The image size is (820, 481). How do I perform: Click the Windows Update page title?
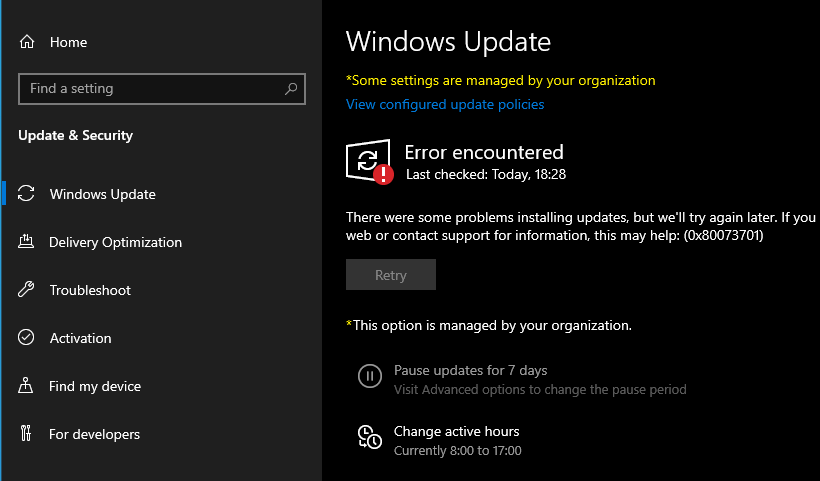pos(448,42)
